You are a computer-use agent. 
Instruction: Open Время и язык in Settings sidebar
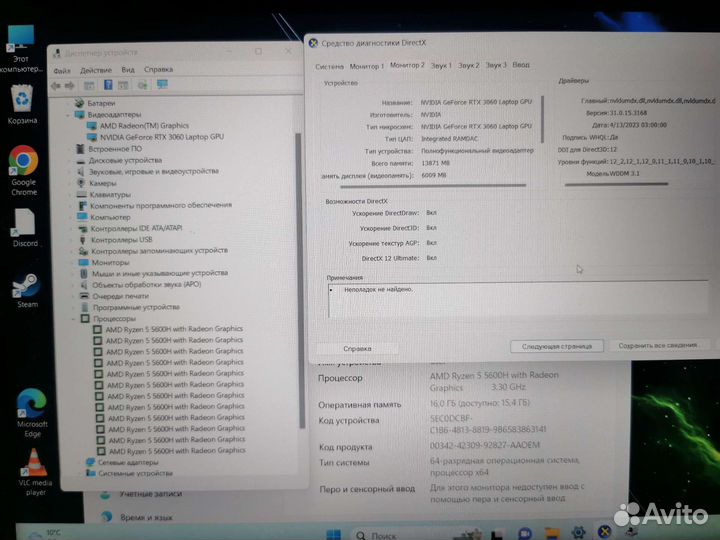(x=146, y=518)
